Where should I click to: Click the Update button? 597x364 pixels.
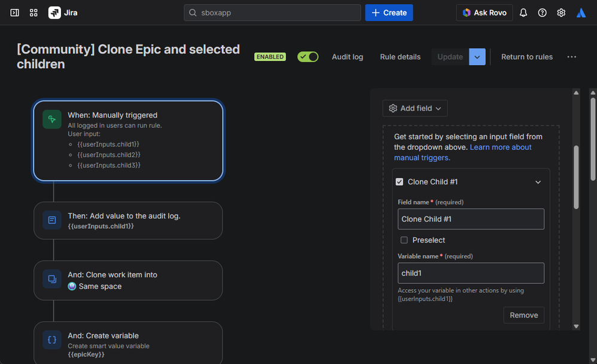tap(450, 57)
